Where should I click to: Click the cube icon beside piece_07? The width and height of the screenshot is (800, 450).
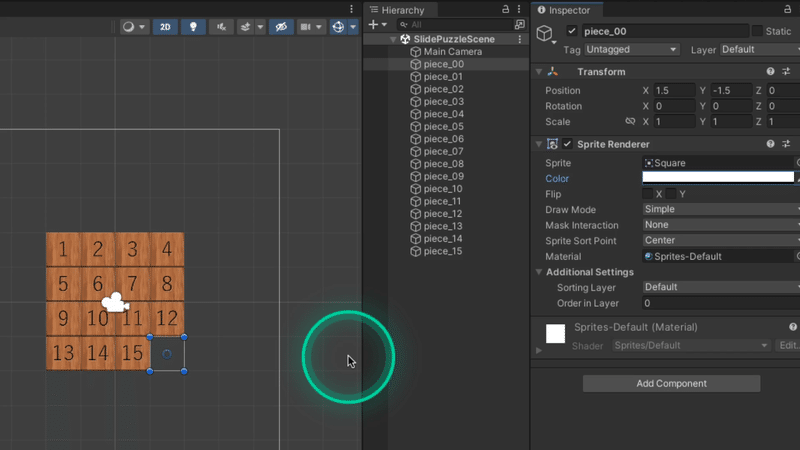coord(415,152)
